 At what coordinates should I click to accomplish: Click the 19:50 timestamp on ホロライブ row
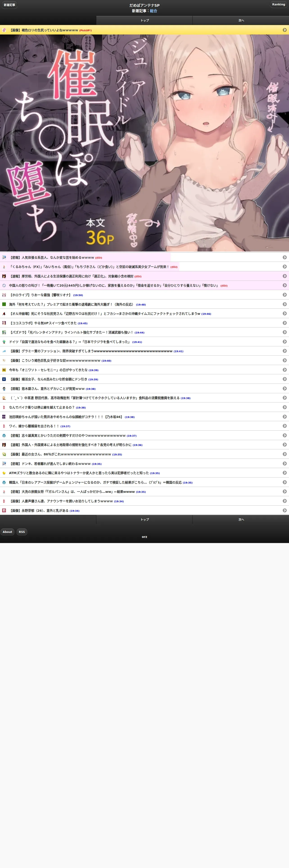tap(78, 295)
